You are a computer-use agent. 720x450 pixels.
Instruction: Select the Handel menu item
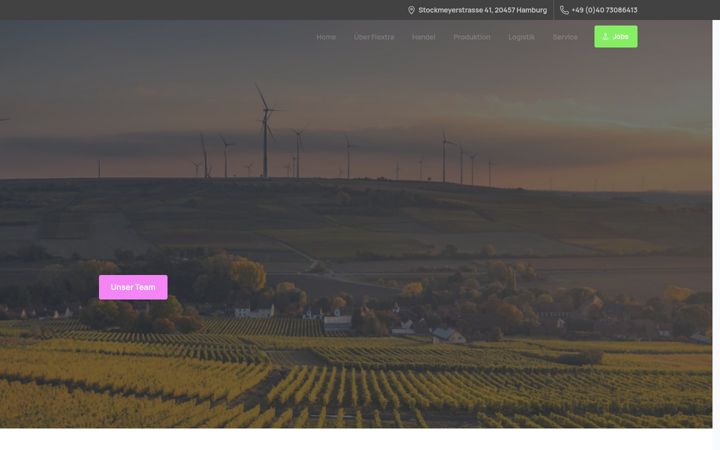point(423,37)
